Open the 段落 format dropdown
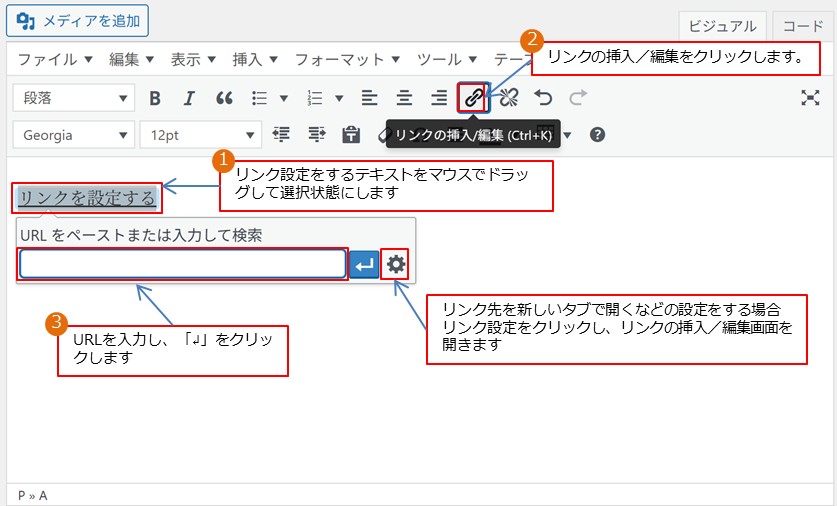Viewport: 837px width, 506px height. 74,98
